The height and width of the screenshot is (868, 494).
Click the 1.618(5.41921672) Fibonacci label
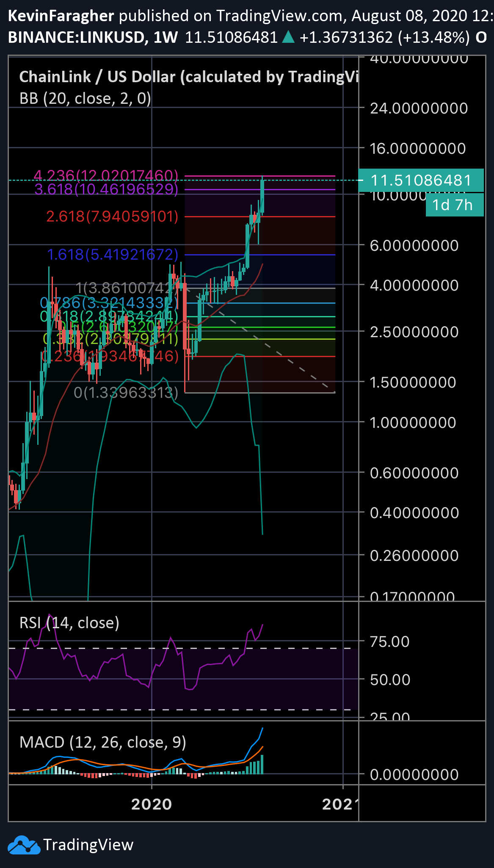coord(113,254)
